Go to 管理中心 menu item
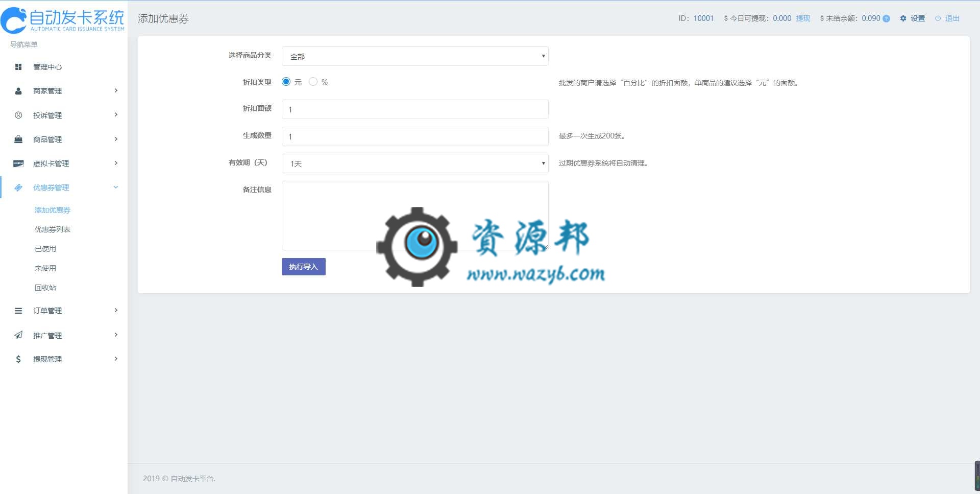 click(x=47, y=67)
